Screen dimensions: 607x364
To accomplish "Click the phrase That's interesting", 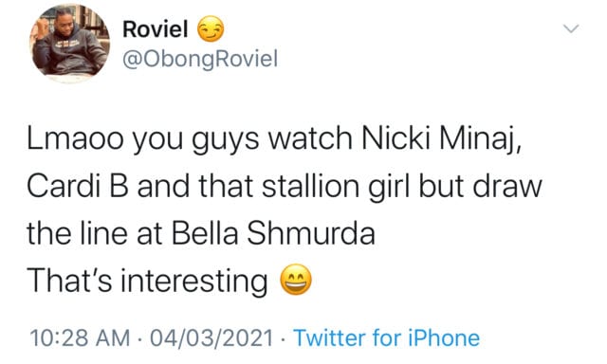I will click(147, 282).
